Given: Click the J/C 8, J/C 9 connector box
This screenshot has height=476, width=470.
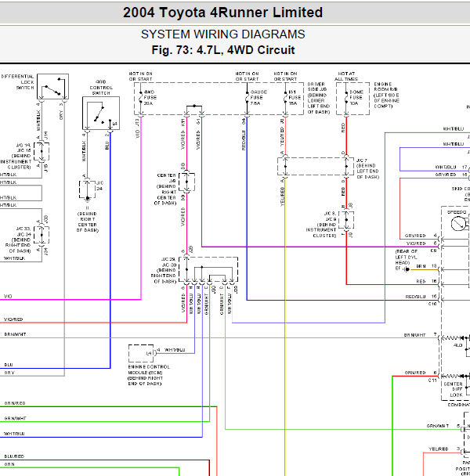Looking at the screenshot, I should 346,220.
